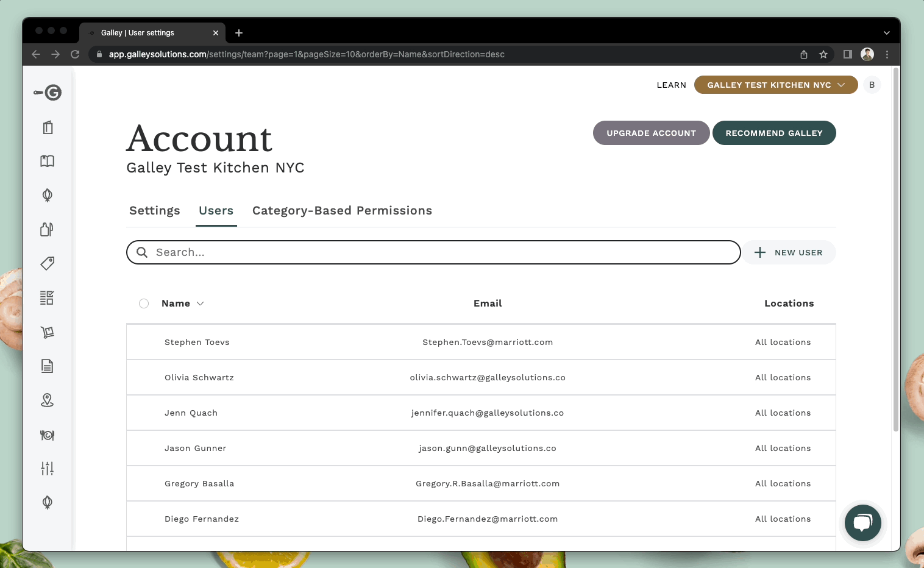Open the Olivia Schwartz user row
Viewport: 924px width, 568px height.
(x=481, y=377)
